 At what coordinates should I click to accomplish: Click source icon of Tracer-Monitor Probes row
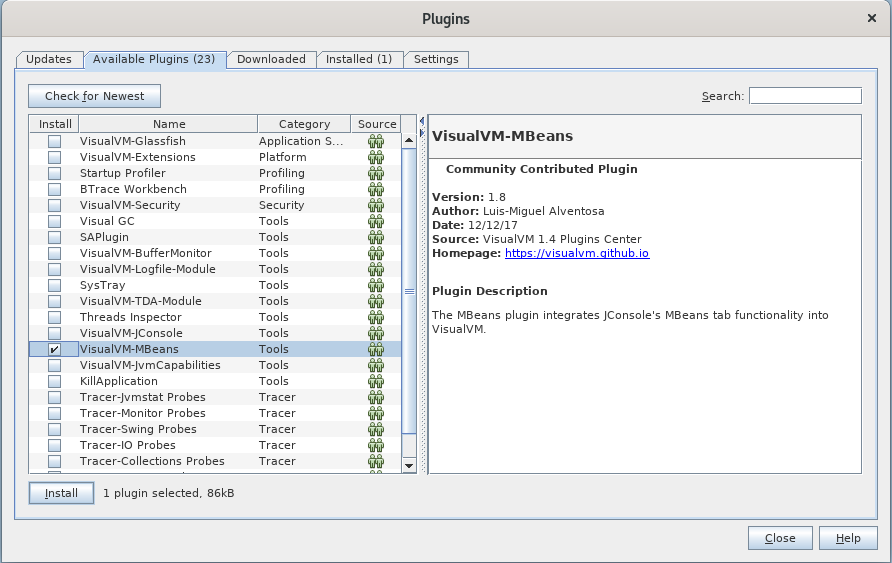click(376, 413)
